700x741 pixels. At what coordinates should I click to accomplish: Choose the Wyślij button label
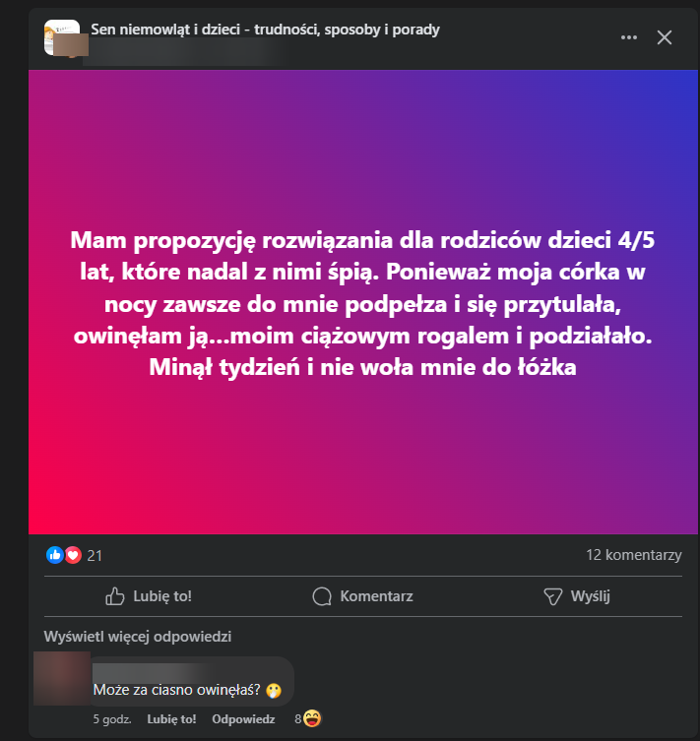click(x=591, y=596)
